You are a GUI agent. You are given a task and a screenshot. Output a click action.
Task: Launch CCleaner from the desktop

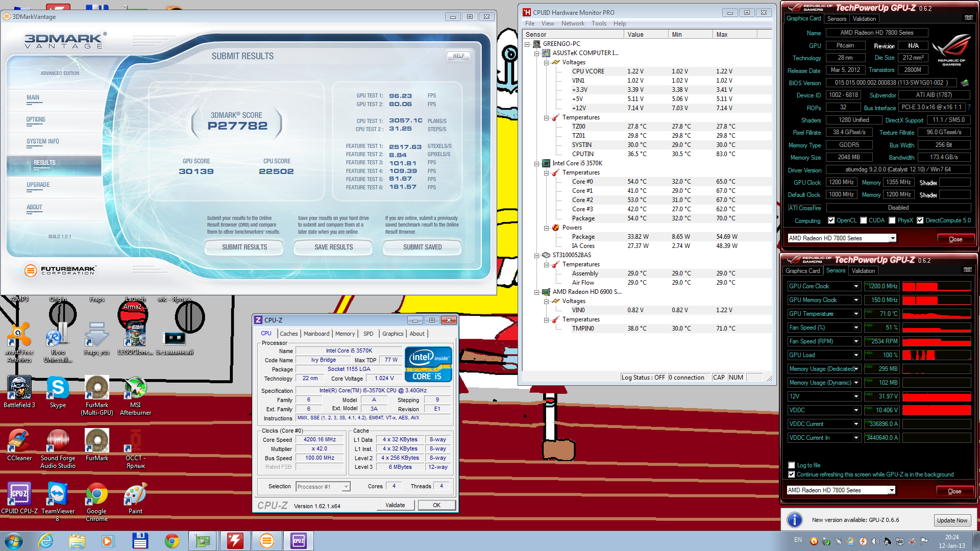[x=19, y=444]
